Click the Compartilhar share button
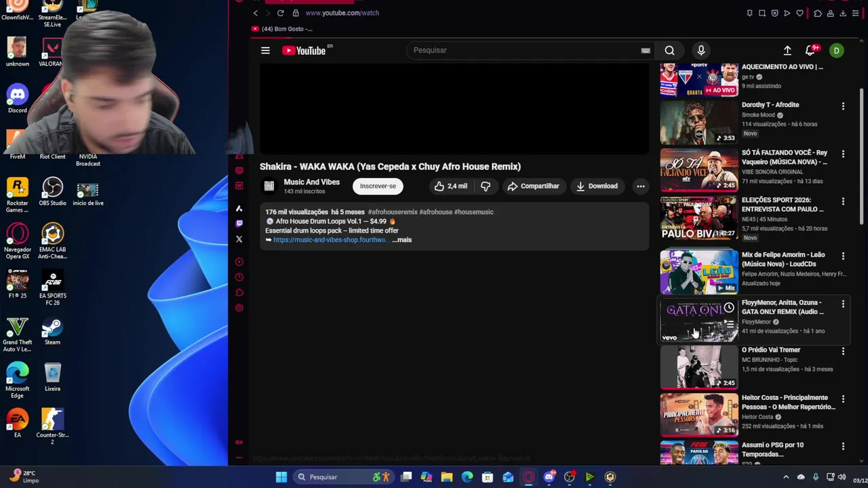This screenshot has width=868, height=488. 533,186
